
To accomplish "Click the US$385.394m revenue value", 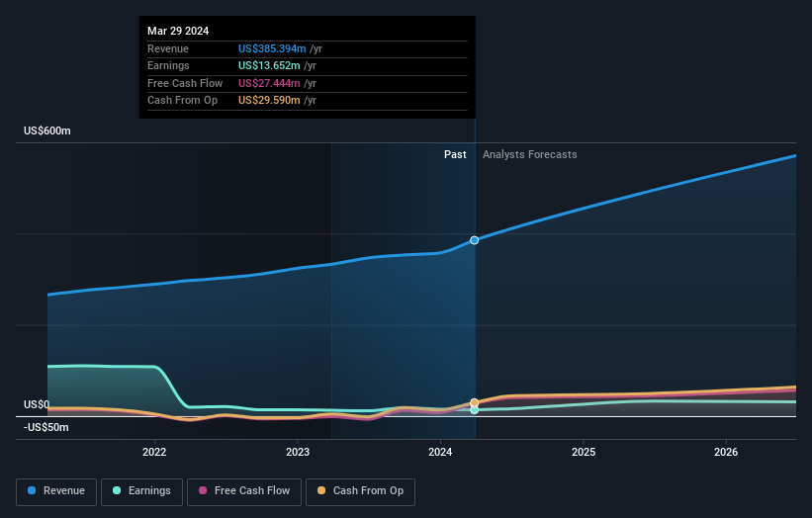I will [272, 48].
